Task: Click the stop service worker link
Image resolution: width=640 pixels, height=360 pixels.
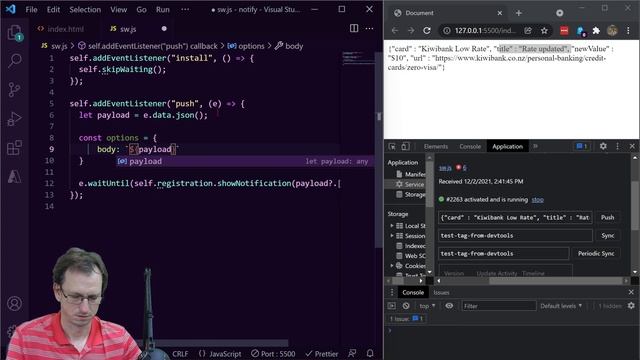Action: [538, 200]
